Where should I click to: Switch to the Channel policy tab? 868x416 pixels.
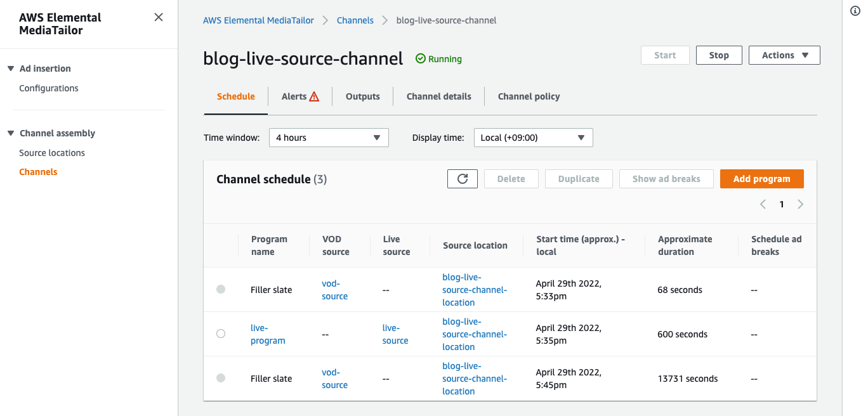[529, 96]
